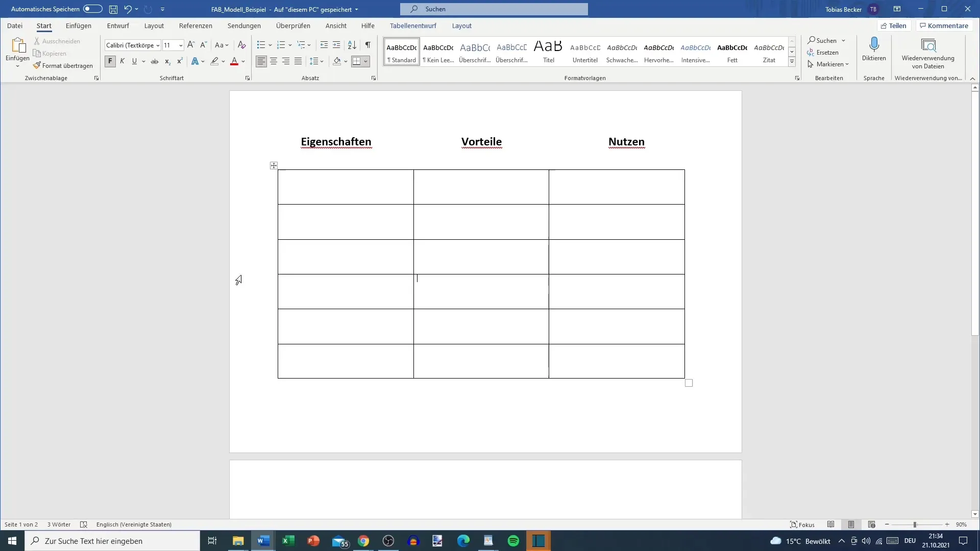Switch to Web Layout view icon
Image resolution: width=980 pixels, height=551 pixels.
[x=871, y=524]
